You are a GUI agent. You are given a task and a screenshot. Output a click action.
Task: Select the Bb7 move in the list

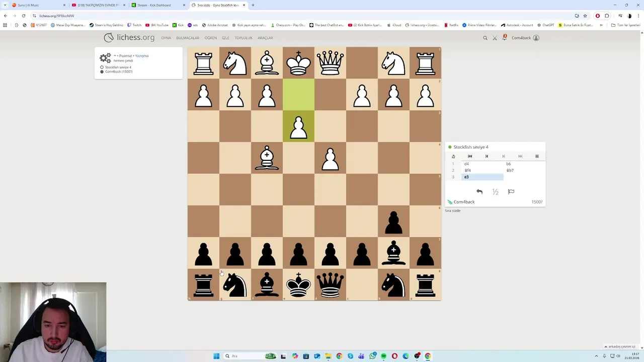coord(524,170)
